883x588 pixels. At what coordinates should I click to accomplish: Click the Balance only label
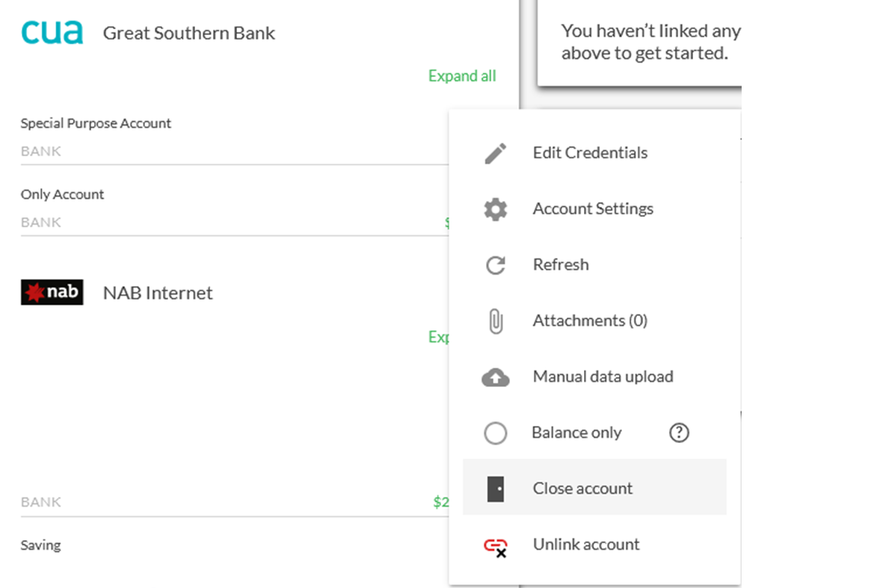576,433
